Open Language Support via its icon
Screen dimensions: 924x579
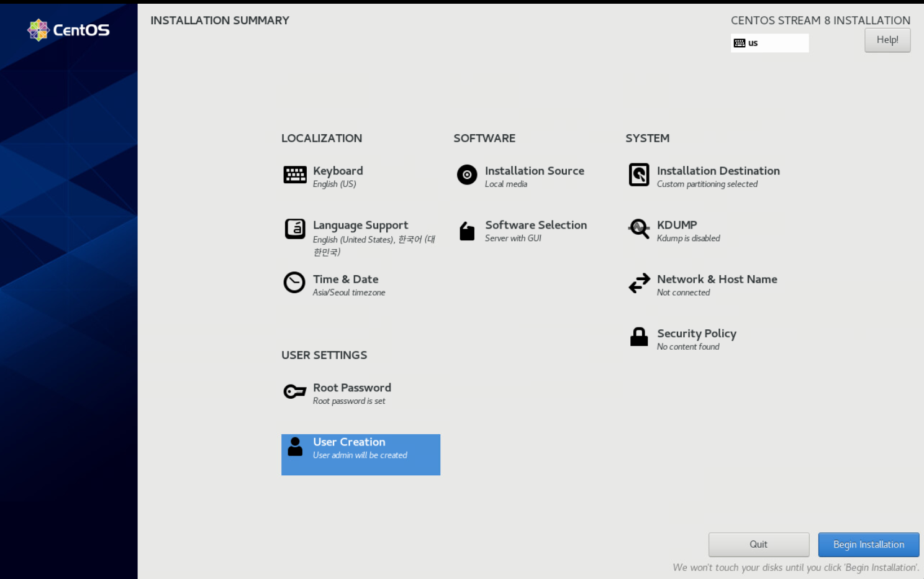pyautogui.click(x=295, y=229)
